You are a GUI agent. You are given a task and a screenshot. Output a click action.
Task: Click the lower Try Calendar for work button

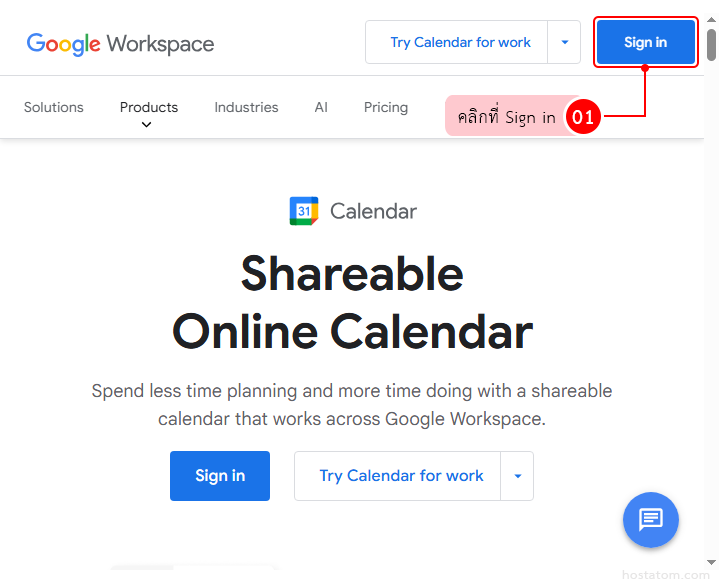401,476
